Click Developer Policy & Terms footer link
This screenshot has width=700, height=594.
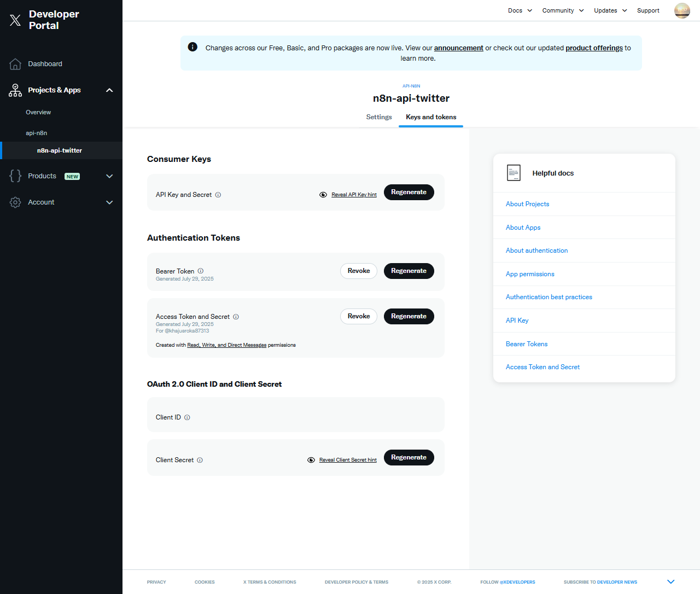[x=357, y=582]
